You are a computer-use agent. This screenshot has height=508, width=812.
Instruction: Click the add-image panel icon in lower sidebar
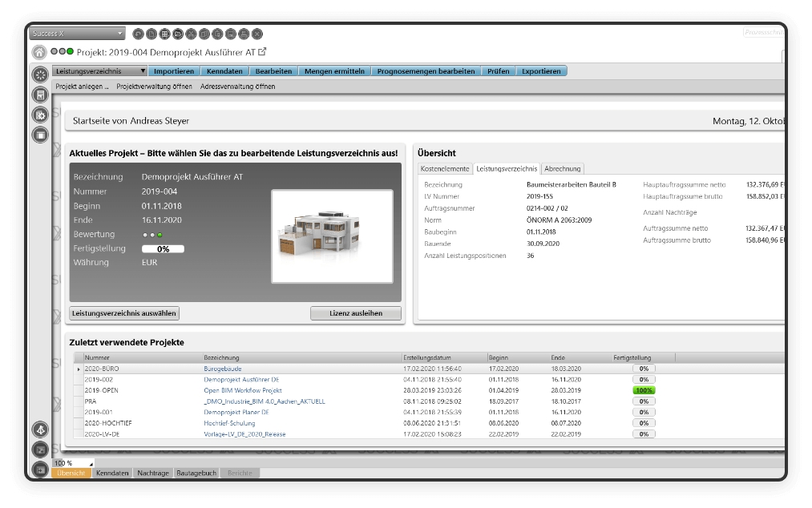[40, 450]
